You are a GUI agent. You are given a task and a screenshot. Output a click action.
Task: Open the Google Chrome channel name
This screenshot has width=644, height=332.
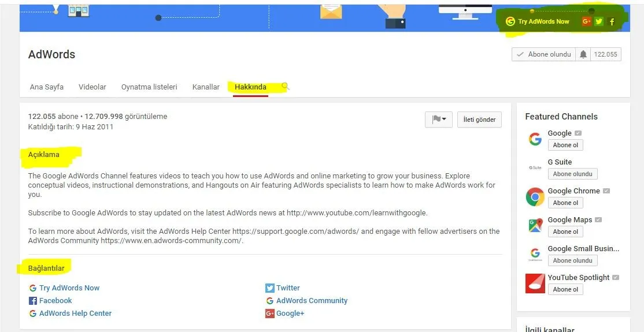[x=574, y=191]
